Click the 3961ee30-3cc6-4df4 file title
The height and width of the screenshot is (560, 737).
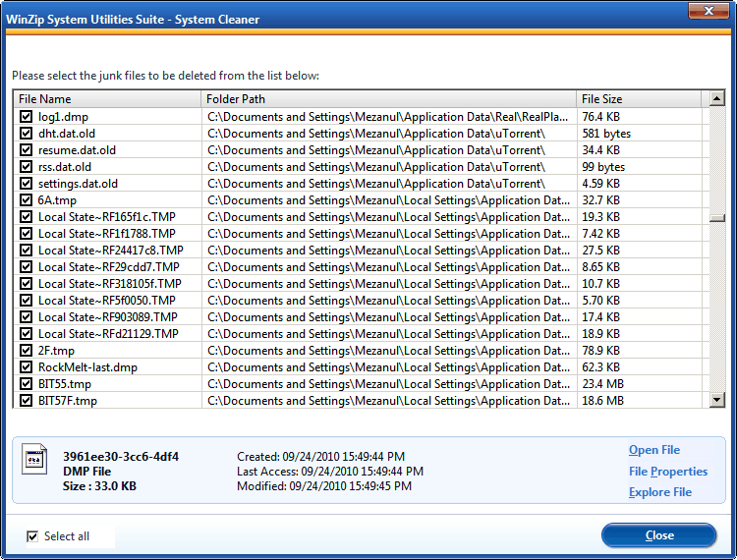121,456
